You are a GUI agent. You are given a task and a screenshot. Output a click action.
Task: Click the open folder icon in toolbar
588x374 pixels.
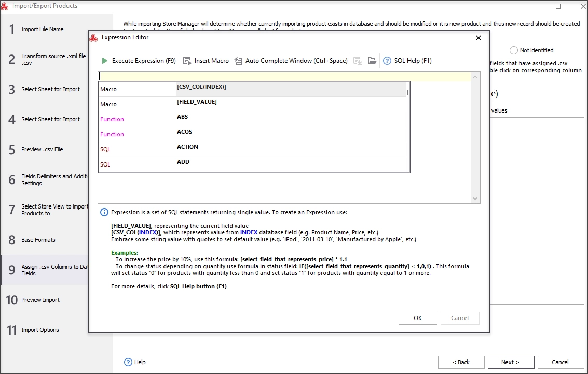point(372,61)
